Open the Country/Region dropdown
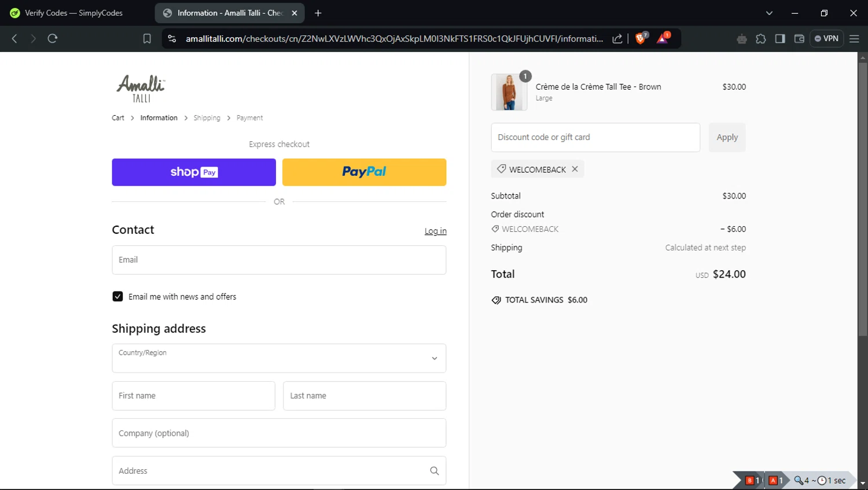This screenshot has height=490, width=868. [279, 358]
